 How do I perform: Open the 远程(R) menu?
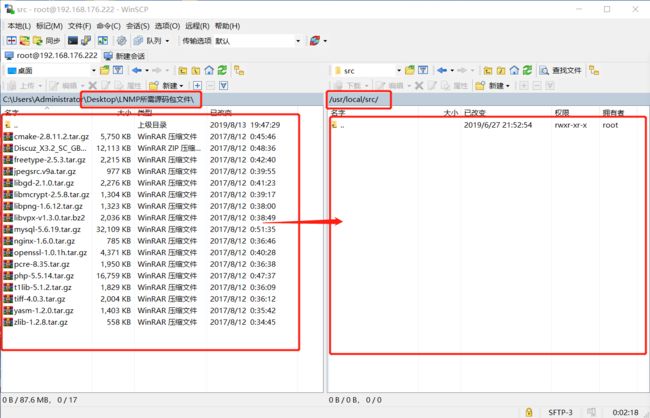[197, 26]
